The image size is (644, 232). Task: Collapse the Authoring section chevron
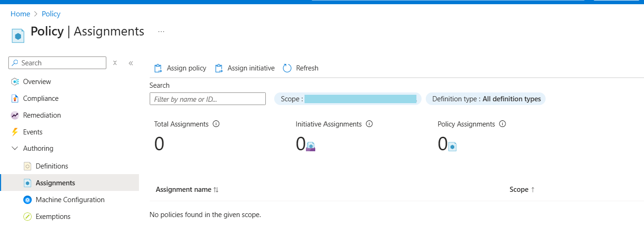(15, 148)
